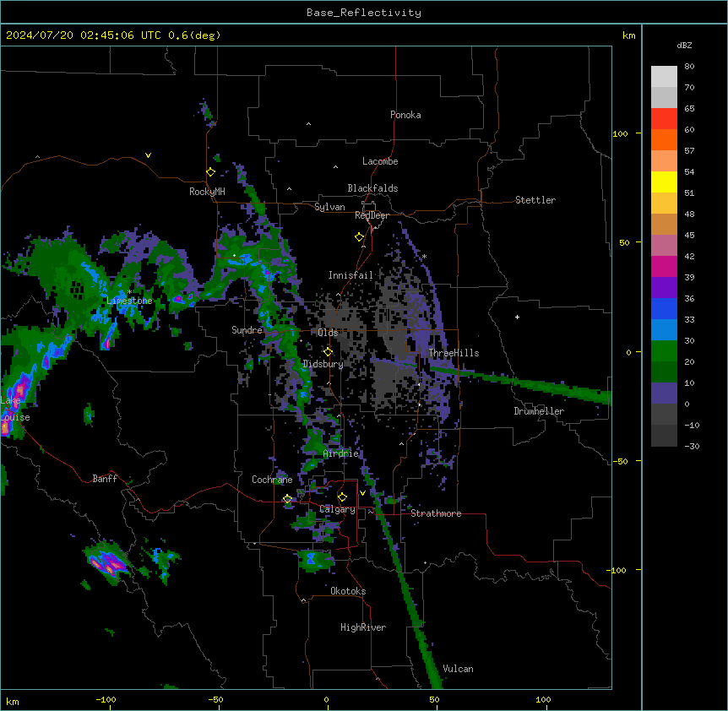Click the HighRiver label
728x711 pixels.
pos(363,627)
